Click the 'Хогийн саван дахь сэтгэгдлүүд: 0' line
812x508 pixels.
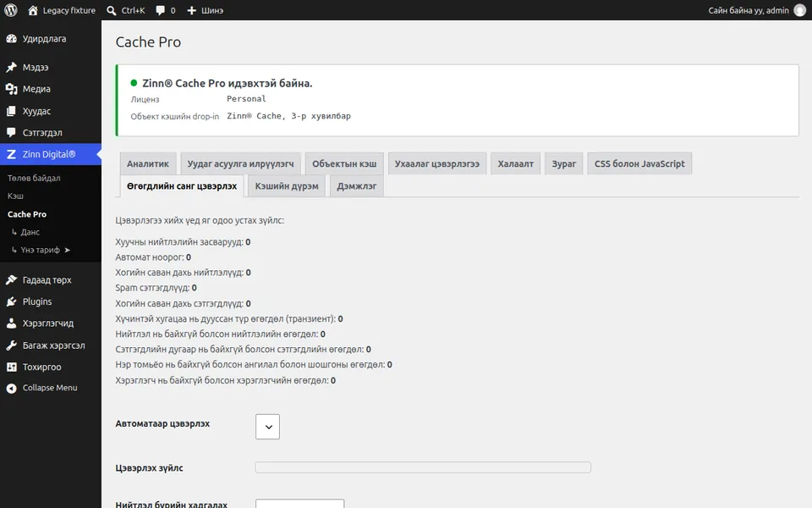click(x=183, y=304)
